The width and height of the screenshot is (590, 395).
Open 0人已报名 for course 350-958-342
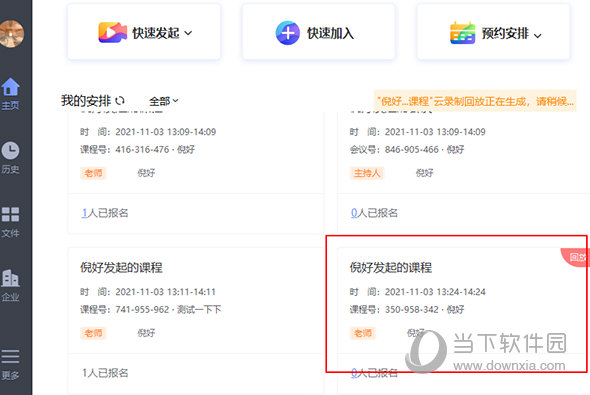coord(374,373)
